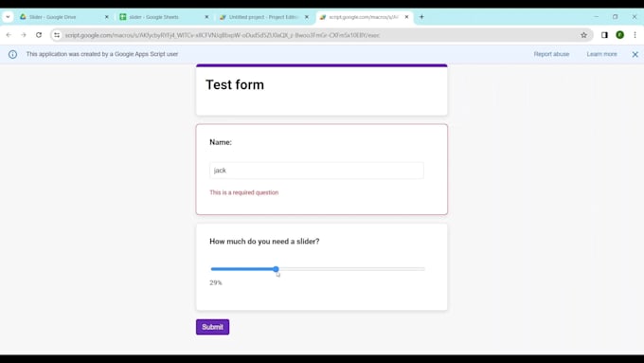Image resolution: width=644 pixels, height=363 pixels.
Task: Submit the test form
Action: click(212, 327)
